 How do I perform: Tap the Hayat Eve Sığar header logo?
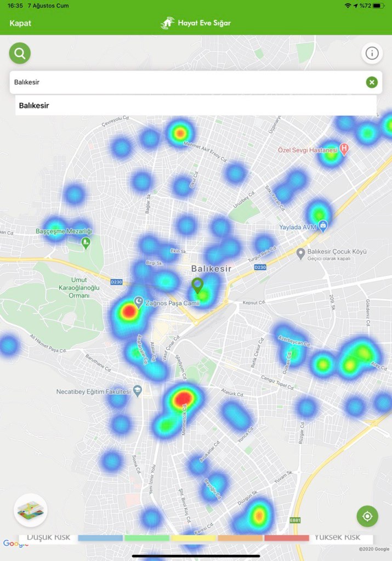pyautogui.click(x=196, y=23)
